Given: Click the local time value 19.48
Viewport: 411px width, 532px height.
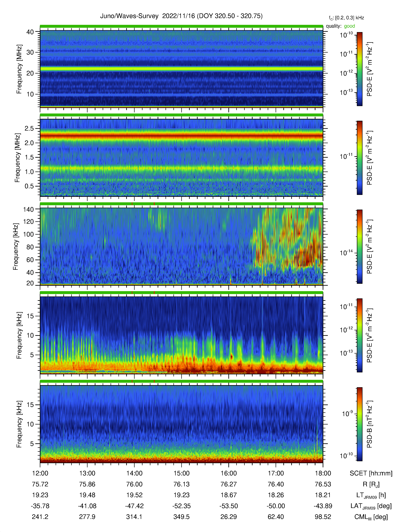Looking at the screenshot, I should 87,495.
